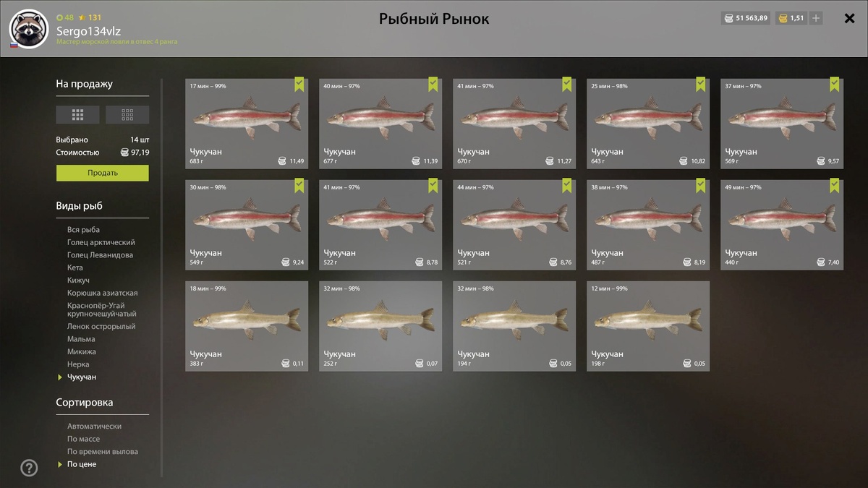Select the unselected 383 g Чукучан card
The image size is (868, 488).
[x=247, y=326]
